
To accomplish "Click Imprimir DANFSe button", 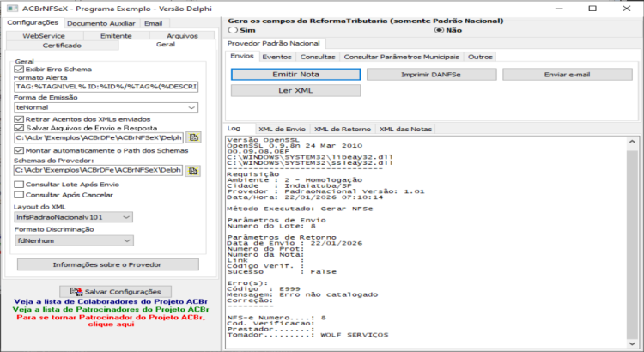I will pyautogui.click(x=431, y=75).
